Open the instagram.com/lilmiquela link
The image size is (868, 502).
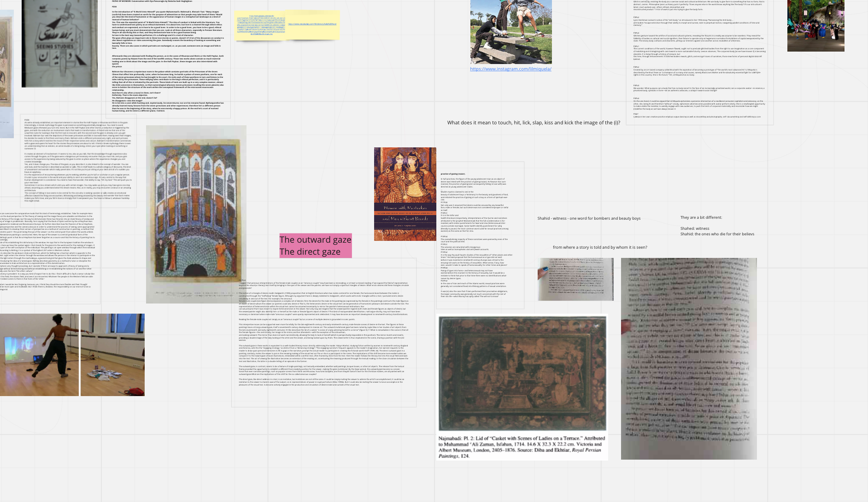(510, 69)
